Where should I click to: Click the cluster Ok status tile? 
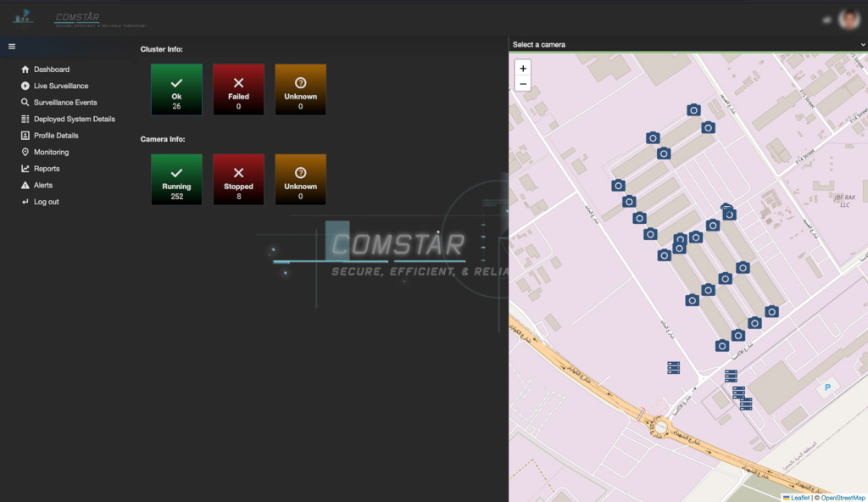click(x=176, y=89)
